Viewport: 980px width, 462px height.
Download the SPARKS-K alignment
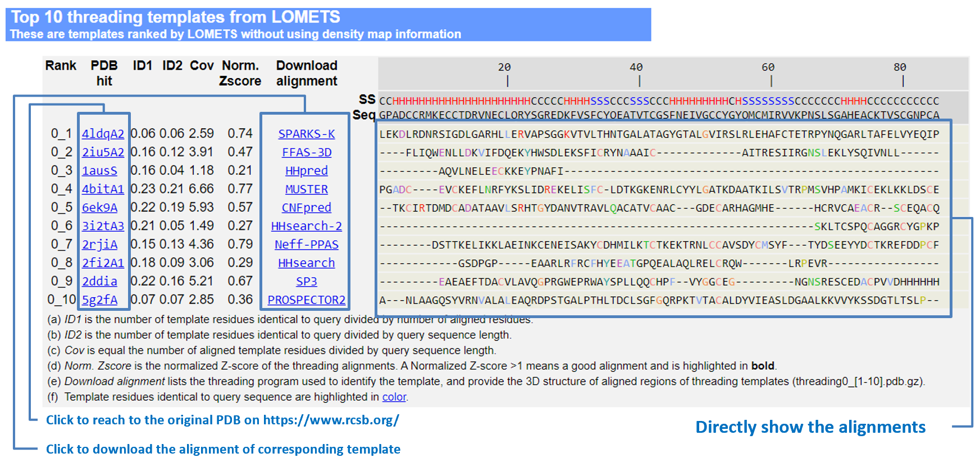coord(307,134)
